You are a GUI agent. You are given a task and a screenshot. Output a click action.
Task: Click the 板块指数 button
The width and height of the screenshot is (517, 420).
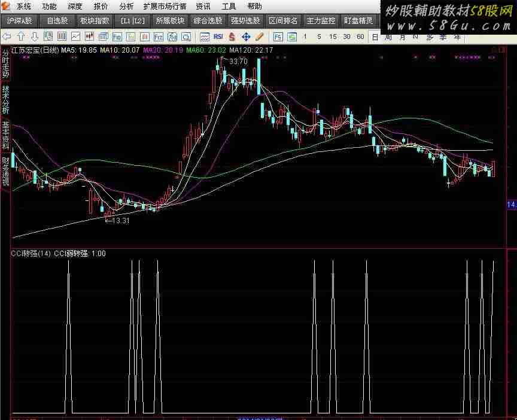(95, 21)
